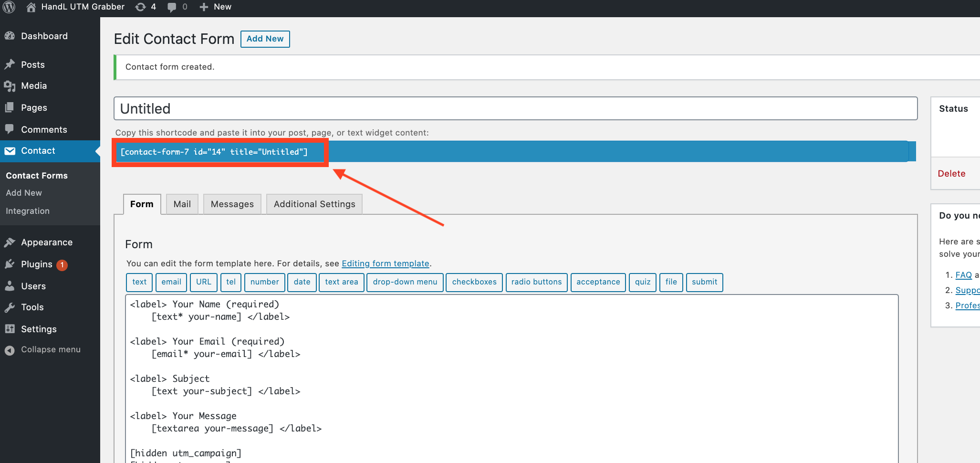
Task: Insert a radio buttons form tag
Action: [x=536, y=282]
